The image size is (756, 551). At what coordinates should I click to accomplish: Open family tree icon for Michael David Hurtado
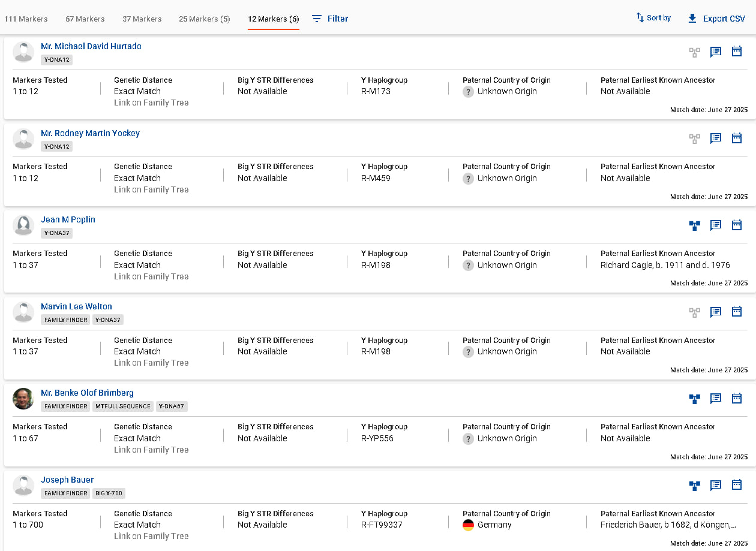(x=694, y=52)
